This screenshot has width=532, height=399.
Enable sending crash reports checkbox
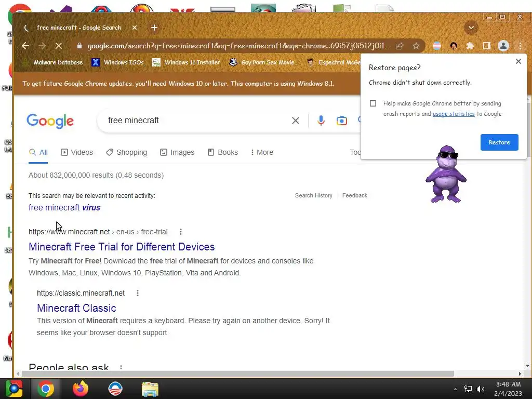coord(373,103)
